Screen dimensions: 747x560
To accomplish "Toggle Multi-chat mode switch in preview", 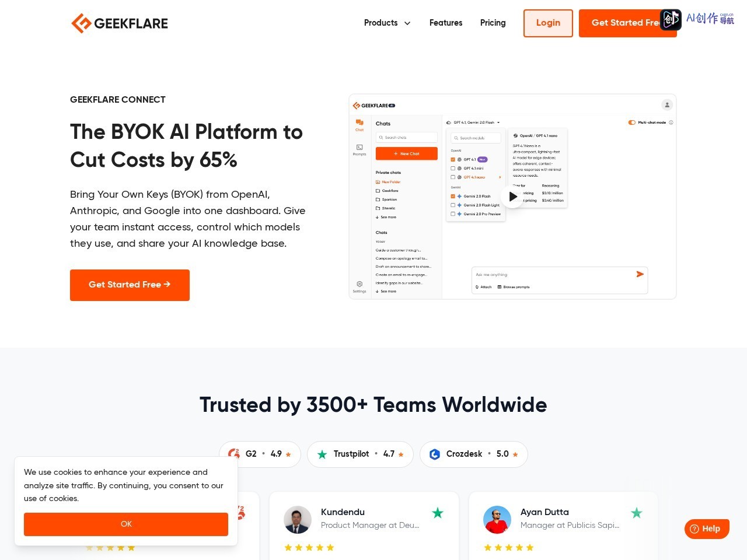I will [x=631, y=123].
